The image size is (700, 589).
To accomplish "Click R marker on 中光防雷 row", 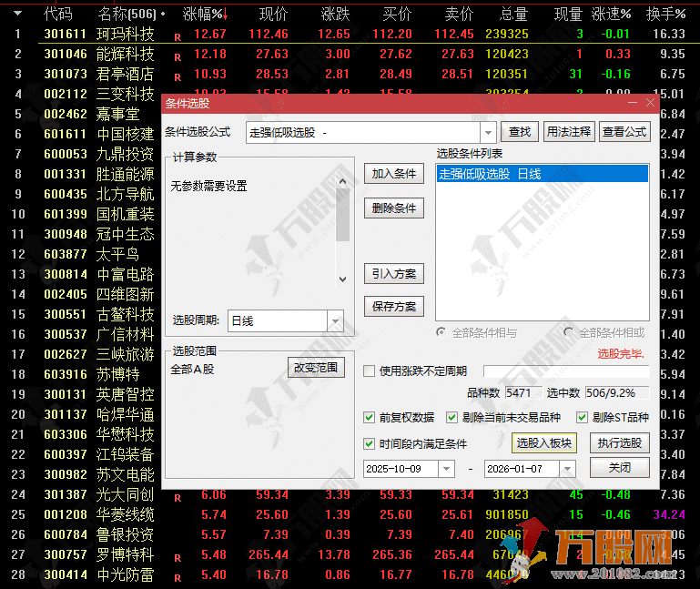I will point(178,578).
